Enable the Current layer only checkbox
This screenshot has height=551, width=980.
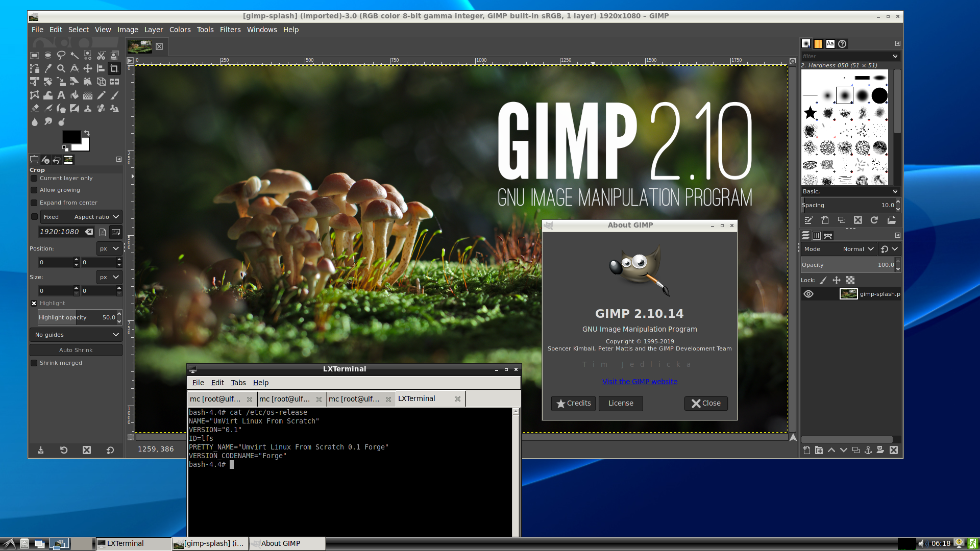coord(34,178)
